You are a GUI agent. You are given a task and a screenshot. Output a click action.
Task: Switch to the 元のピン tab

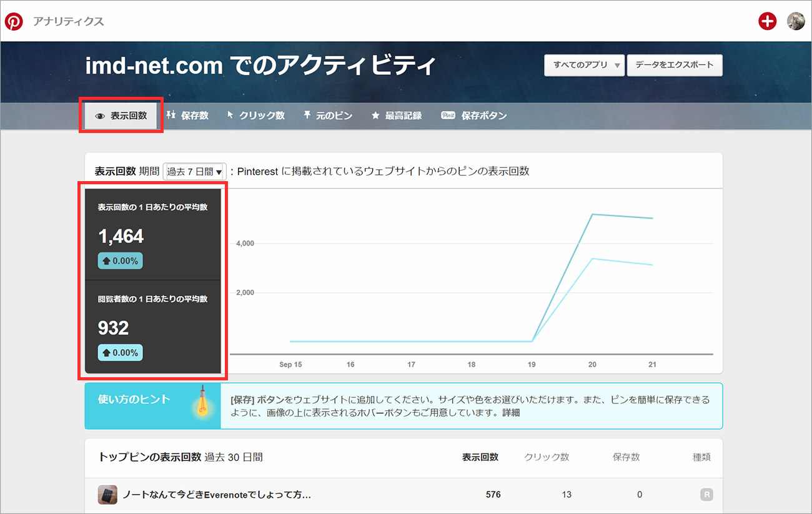[x=328, y=116]
